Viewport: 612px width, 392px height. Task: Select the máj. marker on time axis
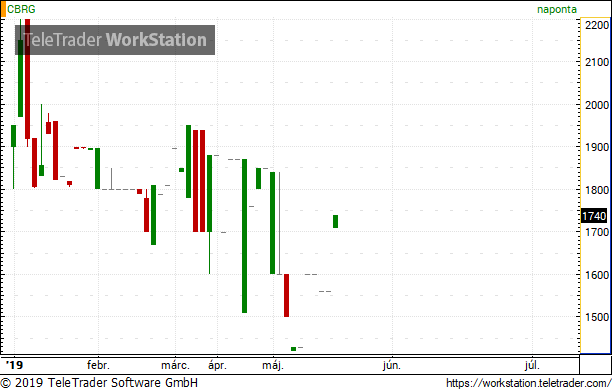click(273, 365)
